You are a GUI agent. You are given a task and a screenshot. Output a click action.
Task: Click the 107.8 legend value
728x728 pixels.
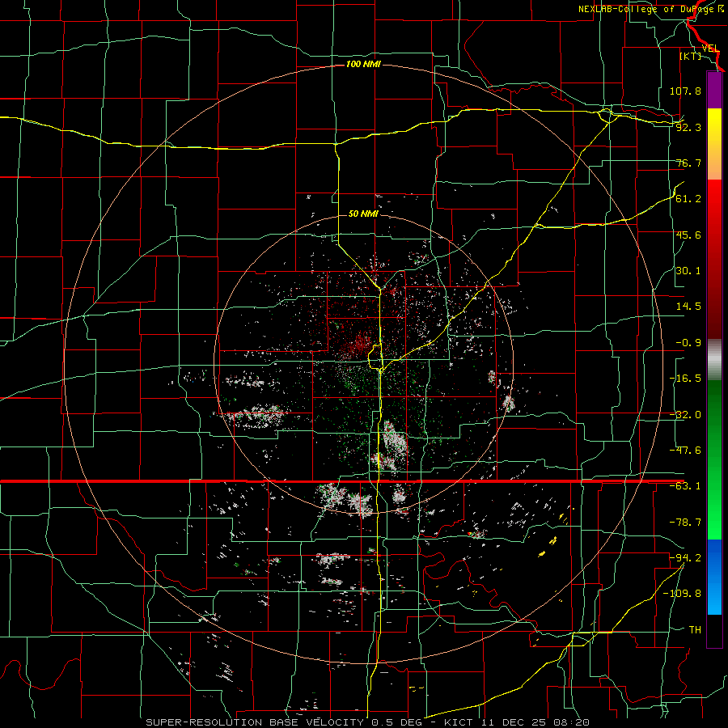(685, 91)
